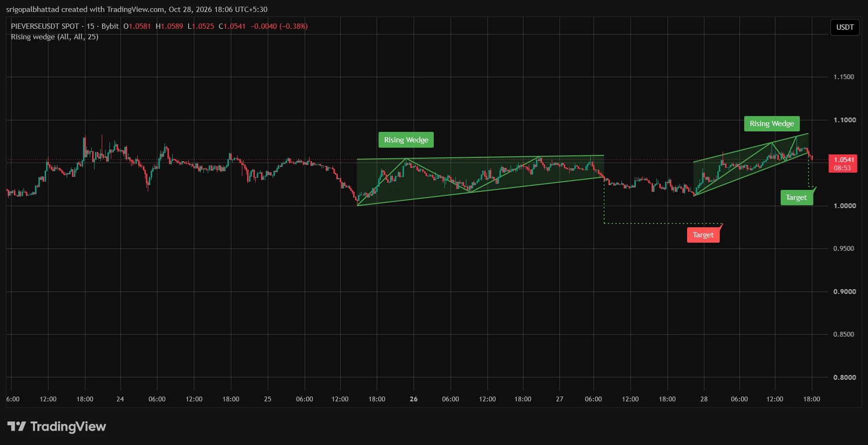The width and height of the screenshot is (868, 445).
Task: Click the 24 date label on time axis
Action: point(120,399)
